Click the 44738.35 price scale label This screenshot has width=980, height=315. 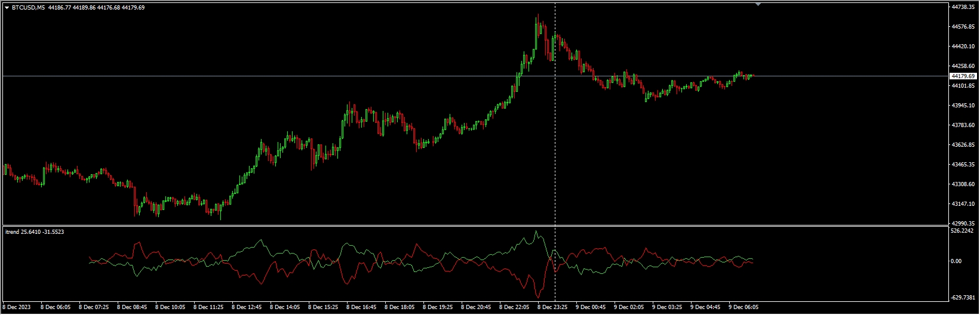coord(963,7)
